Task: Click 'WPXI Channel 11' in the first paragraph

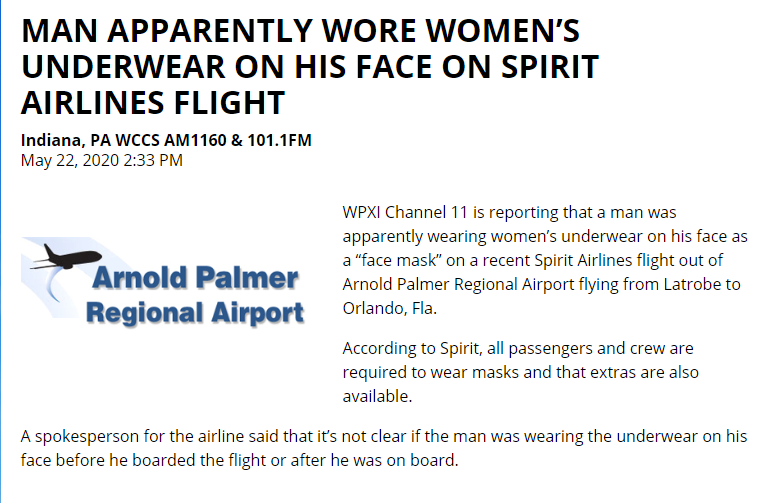Action: [x=405, y=213]
